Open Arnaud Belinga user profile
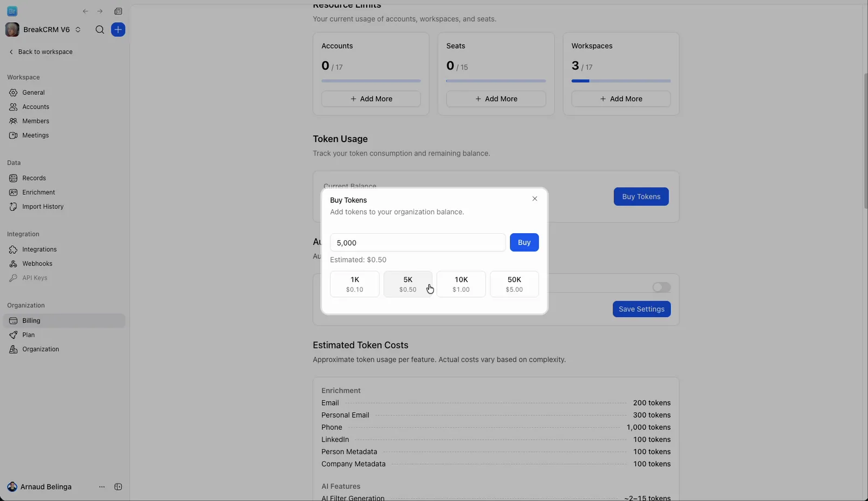This screenshot has height=501, width=868. point(40,487)
